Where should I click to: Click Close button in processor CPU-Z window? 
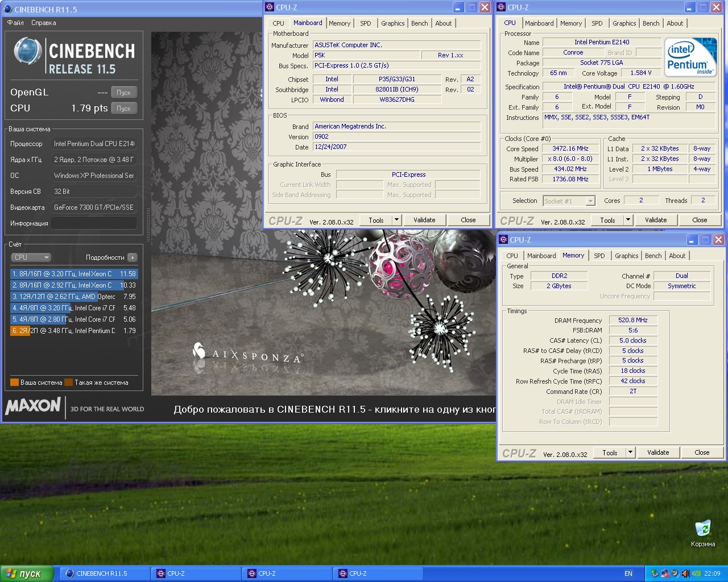[700, 220]
